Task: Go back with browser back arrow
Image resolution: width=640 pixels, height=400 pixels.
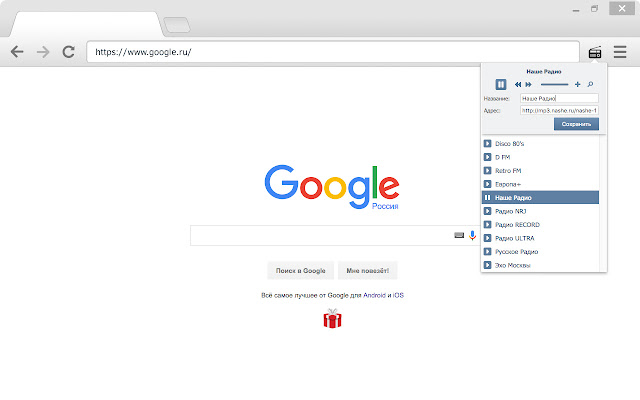Action: point(17,52)
